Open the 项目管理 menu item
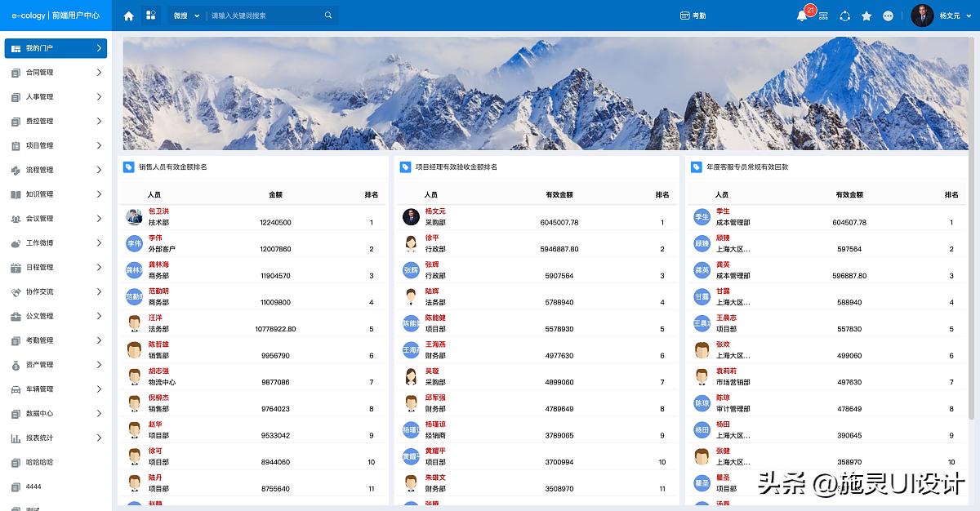The width and height of the screenshot is (980, 511). click(x=56, y=146)
